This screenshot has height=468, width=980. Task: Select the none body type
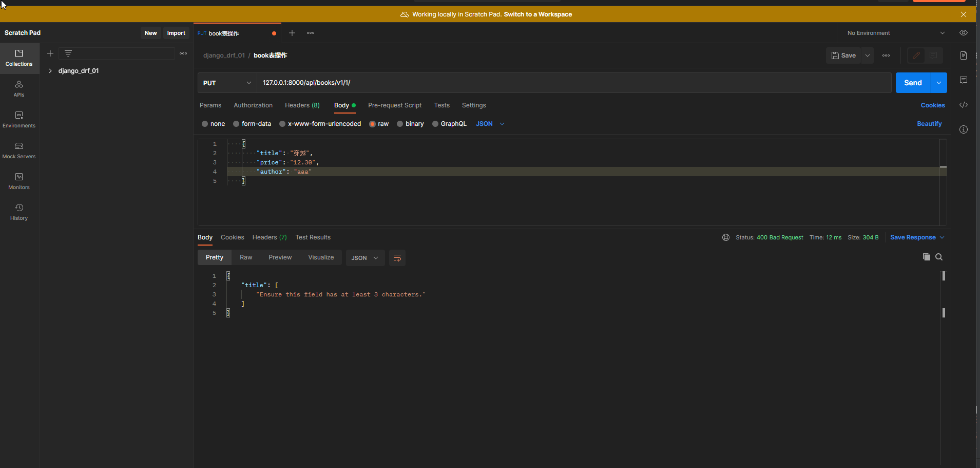pyautogui.click(x=214, y=124)
